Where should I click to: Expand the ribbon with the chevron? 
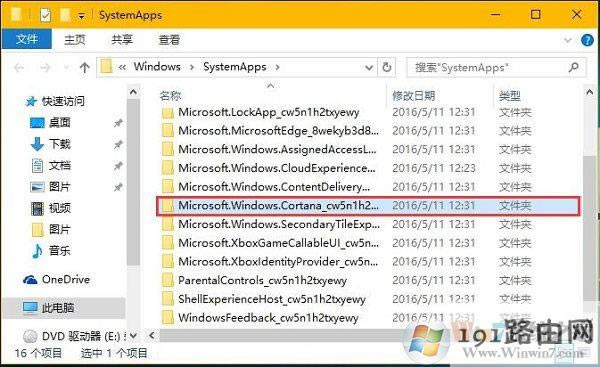coord(568,40)
